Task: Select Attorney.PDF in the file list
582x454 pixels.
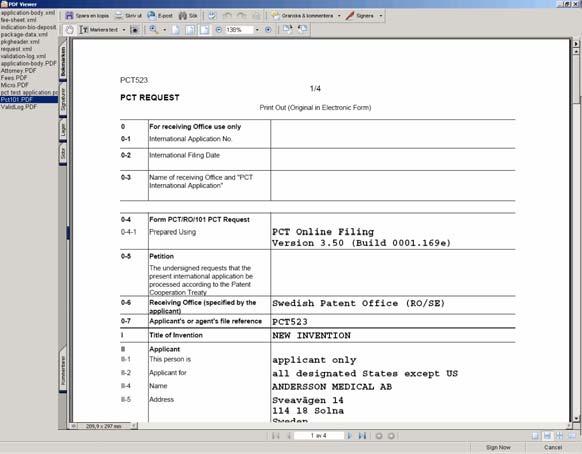Action: (18, 71)
